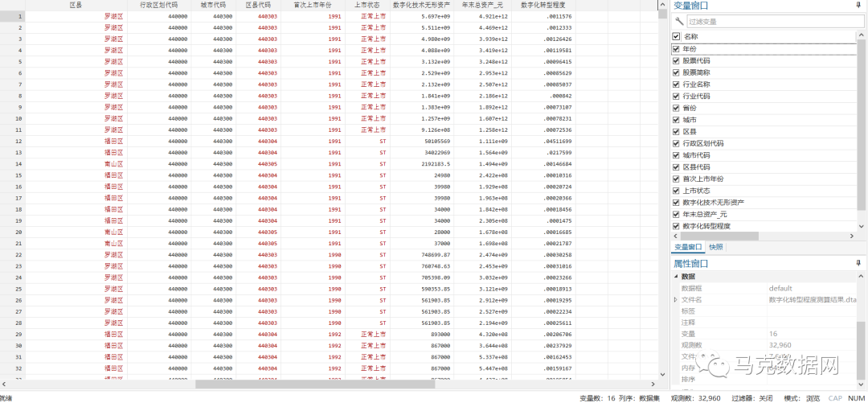Uncheck the 行业代码 variable checkbox

[676, 97]
